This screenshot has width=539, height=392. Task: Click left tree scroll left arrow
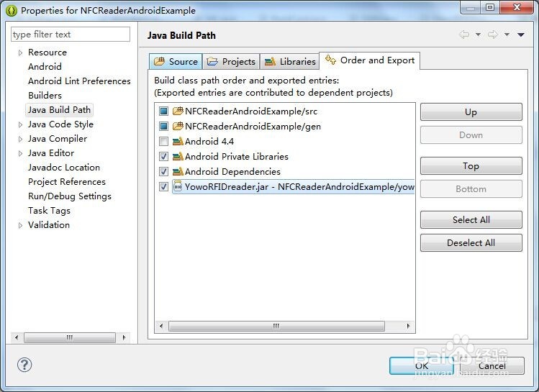[x=17, y=337]
